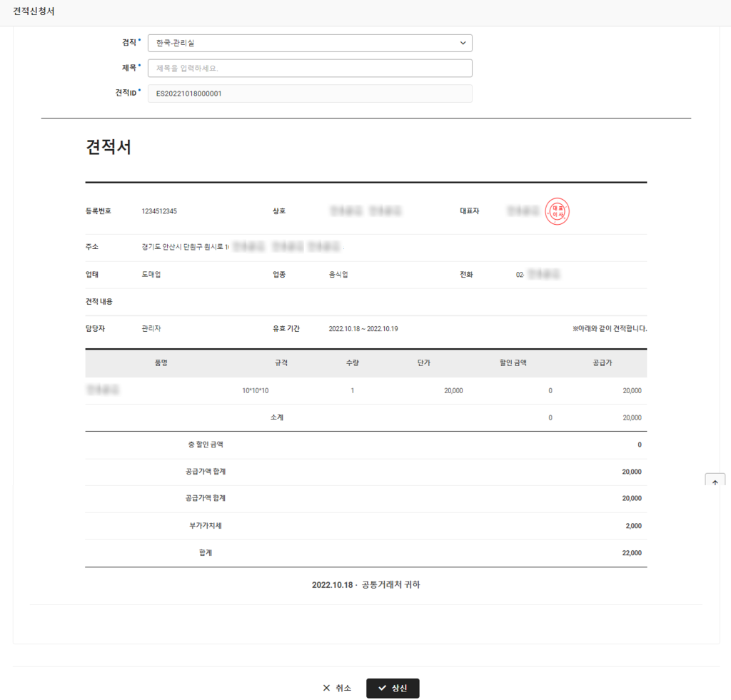The height and width of the screenshot is (700, 731).
Task: Open the 견적 dropdown showing 한국-관리실
Action: coord(310,43)
